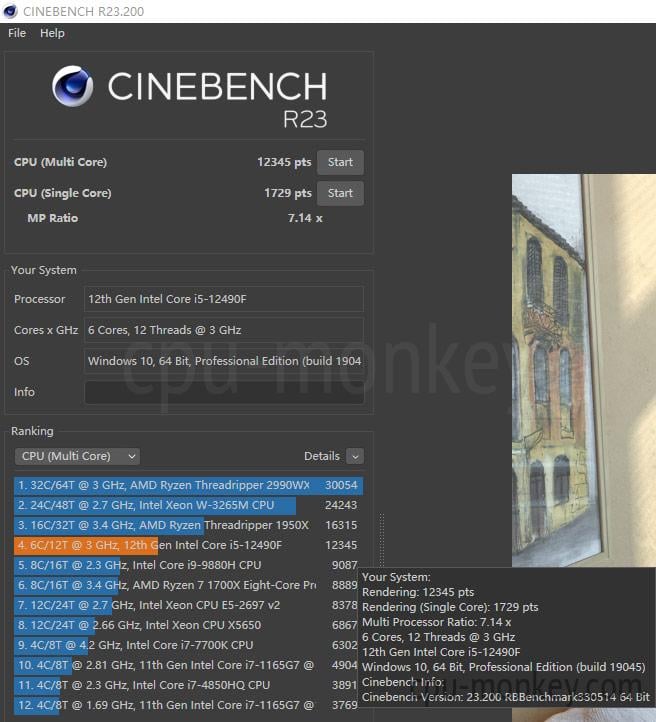656x722 pixels.
Task: Start the CPU Single Core benchmark
Action: (340, 193)
